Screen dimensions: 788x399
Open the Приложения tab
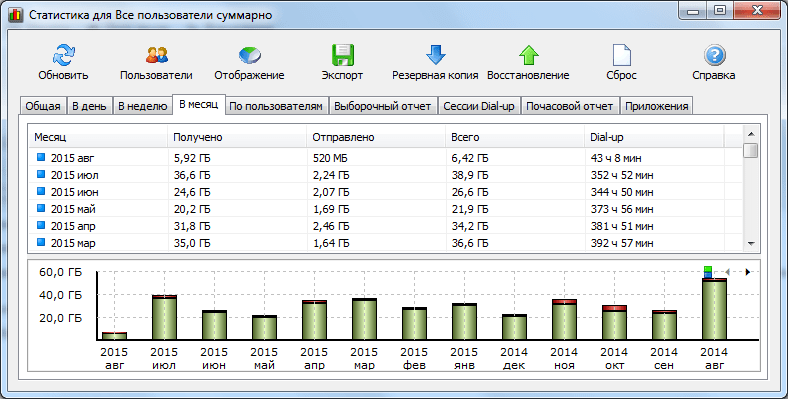click(x=656, y=107)
